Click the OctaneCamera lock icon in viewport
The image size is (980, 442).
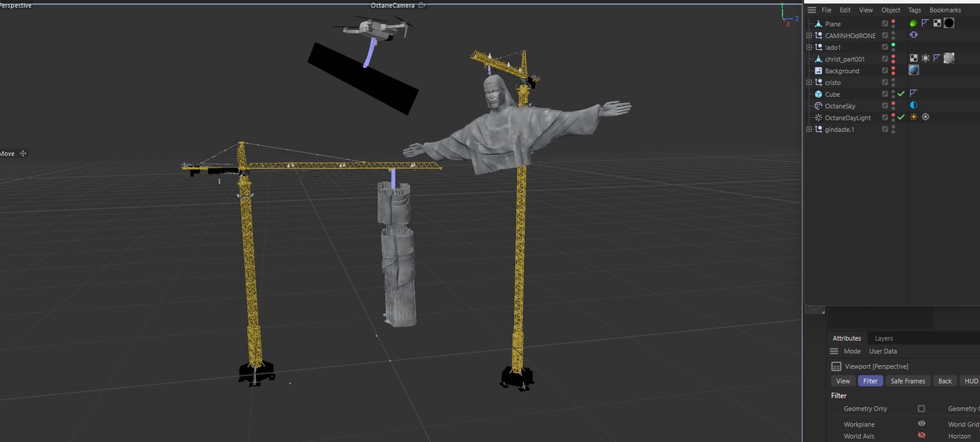tap(422, 5)
